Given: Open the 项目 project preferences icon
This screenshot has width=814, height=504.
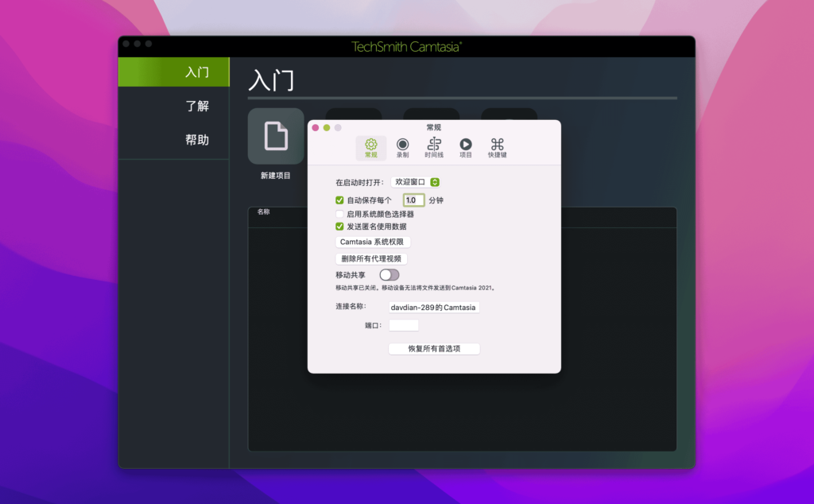Looking at the screenshot, I should [464, 147].
